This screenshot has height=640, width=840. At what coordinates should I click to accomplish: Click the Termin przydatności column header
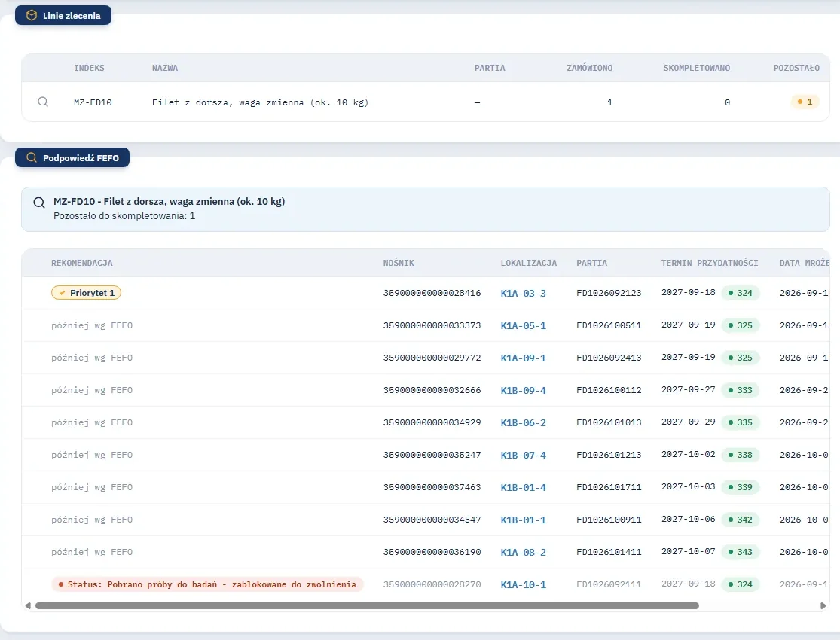coord(709,263)
